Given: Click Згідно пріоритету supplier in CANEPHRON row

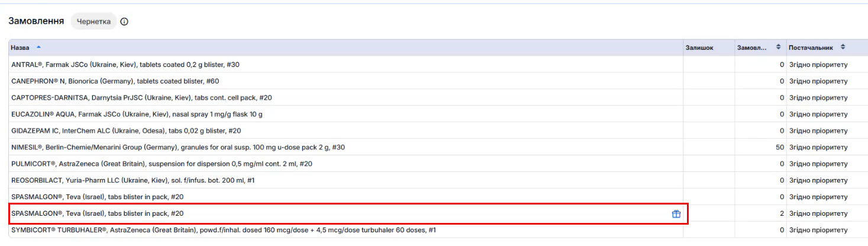Looking at the screenshot, I should click(x=818, y=81).
